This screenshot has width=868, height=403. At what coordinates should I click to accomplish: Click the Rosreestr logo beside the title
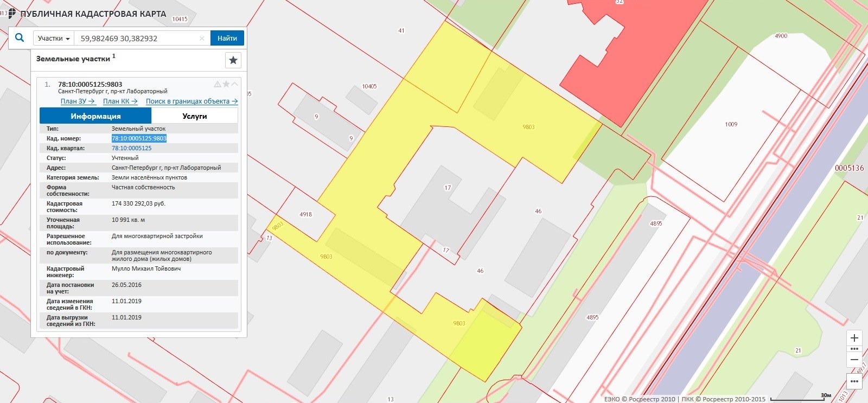tap(11, 14)
